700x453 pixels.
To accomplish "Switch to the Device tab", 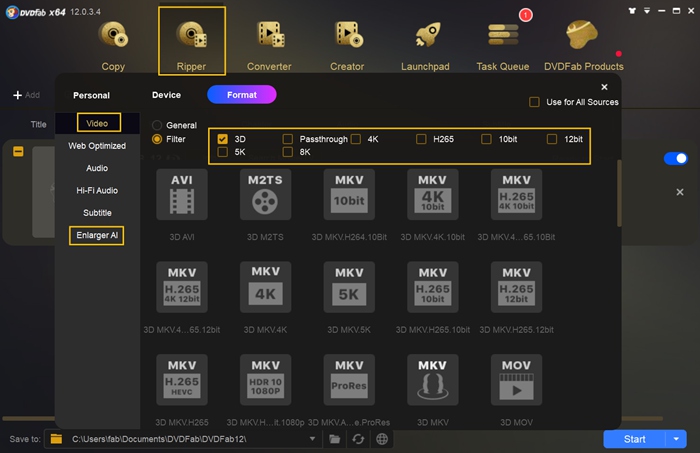I will coord(167,95).
